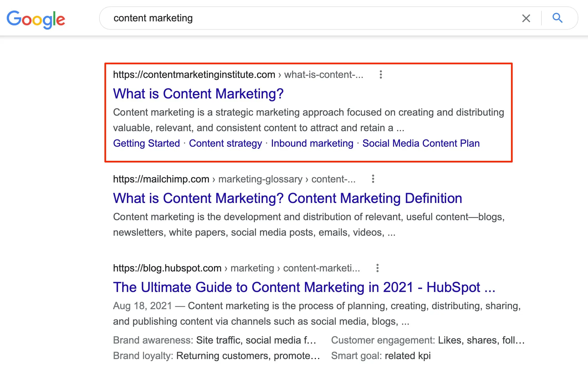Click the blog.hubspot.com URL breadcrumb

pos(167,268)
